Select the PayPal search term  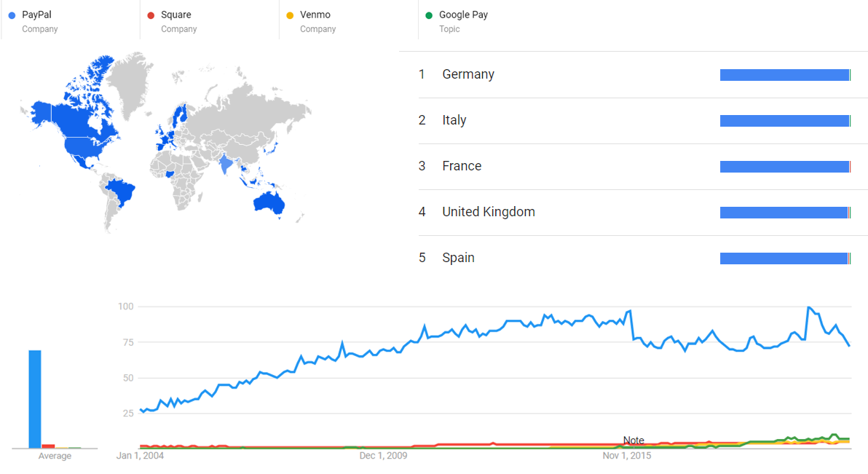pos(37,15)
